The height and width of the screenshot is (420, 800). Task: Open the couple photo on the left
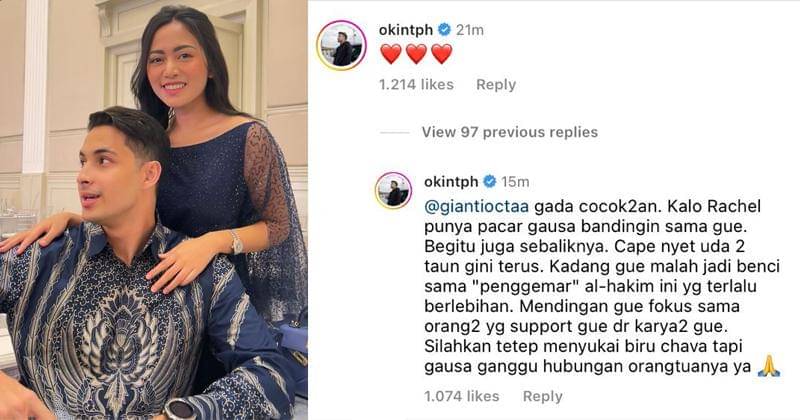pos(154,210)
